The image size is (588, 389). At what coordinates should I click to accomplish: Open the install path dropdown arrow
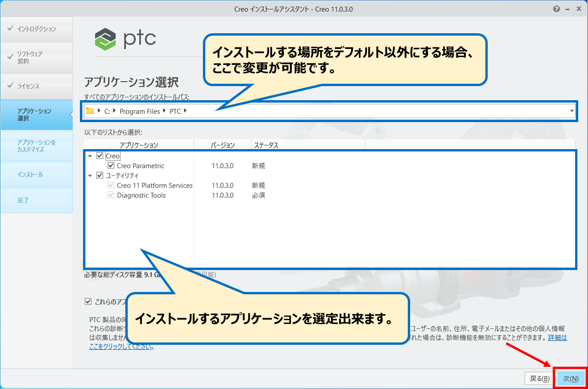pos(572,111)
